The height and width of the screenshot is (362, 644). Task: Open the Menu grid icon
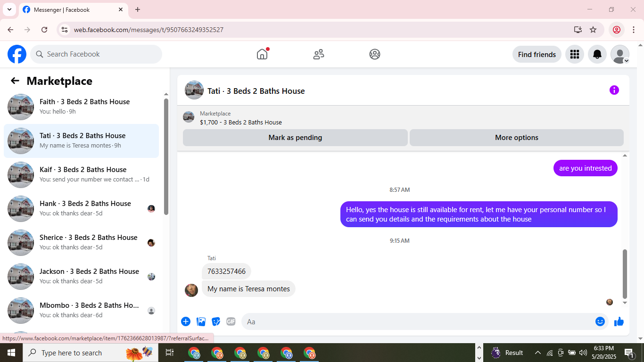pos(574,54)
